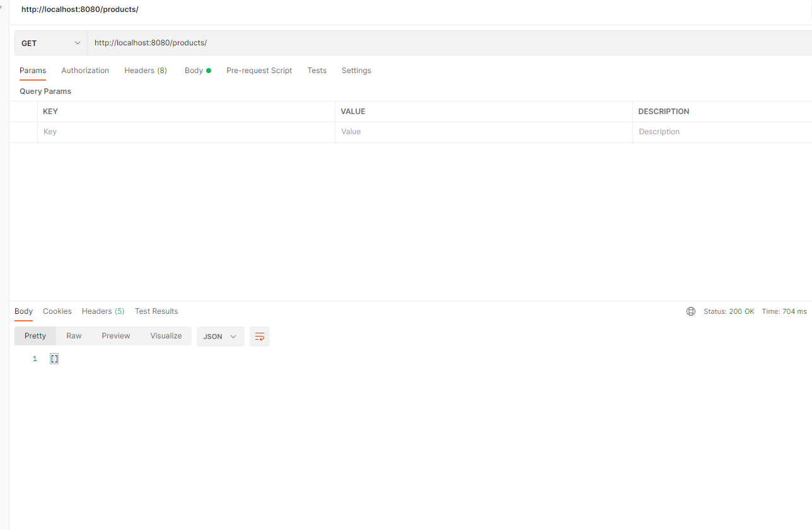812x530 pixels.
Task: Switch to the Authorization tab
Action: pyautogui.click(x=85, y=71)
